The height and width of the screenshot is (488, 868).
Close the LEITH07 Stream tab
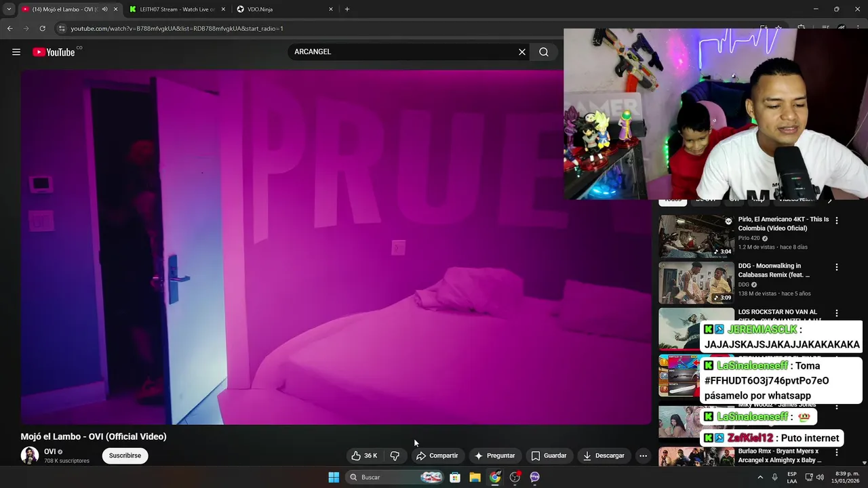223,9
